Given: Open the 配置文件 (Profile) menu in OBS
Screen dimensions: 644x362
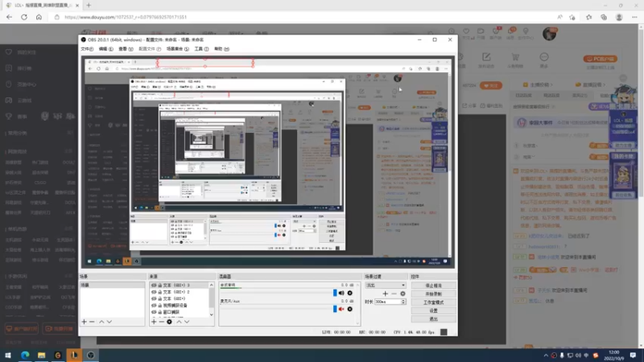Looking at the screenshot, I should point(150,49).
